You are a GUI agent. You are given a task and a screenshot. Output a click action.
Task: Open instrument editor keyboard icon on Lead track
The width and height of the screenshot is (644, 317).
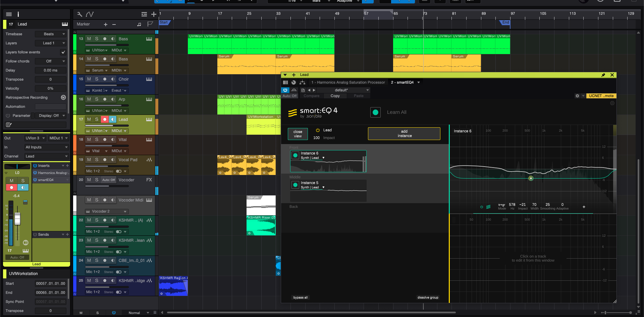pos(149,120)
